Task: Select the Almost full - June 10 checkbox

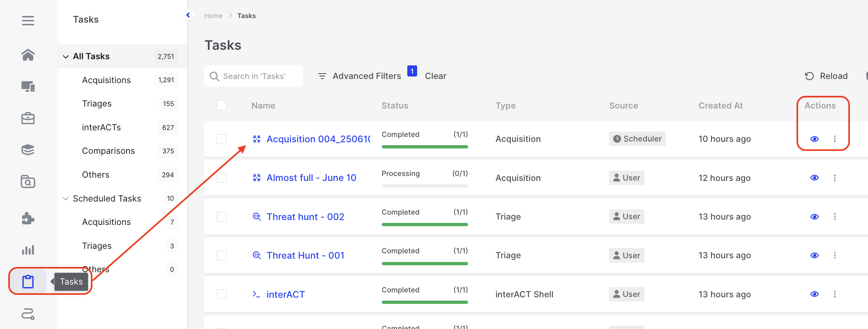Action: click(x=222, y=178)
